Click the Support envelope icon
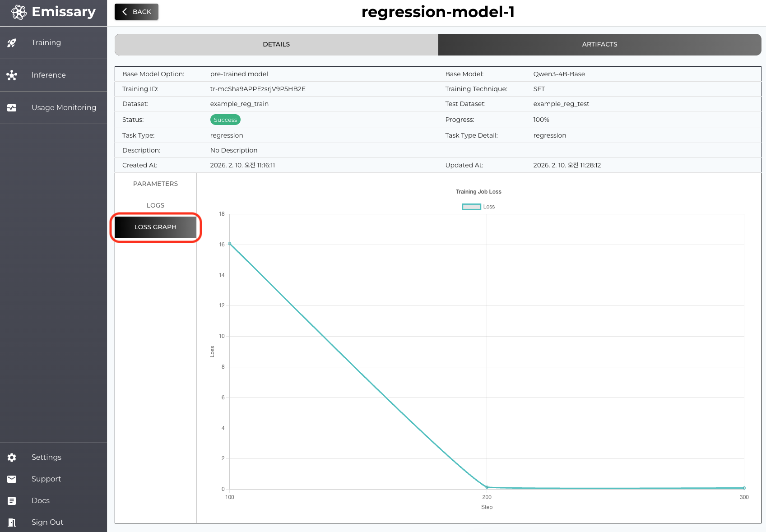The width and height of the screenshot is (766, 532). (x=12, y=479)
